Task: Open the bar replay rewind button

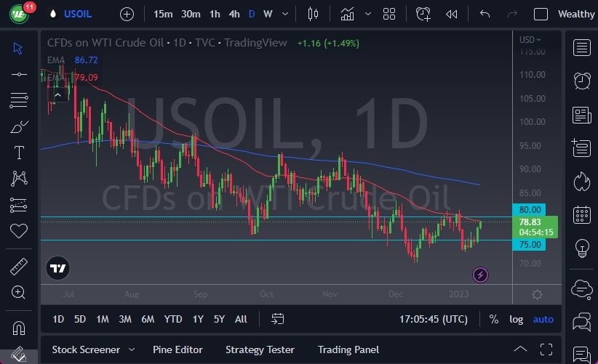Action: coord(452,14)
